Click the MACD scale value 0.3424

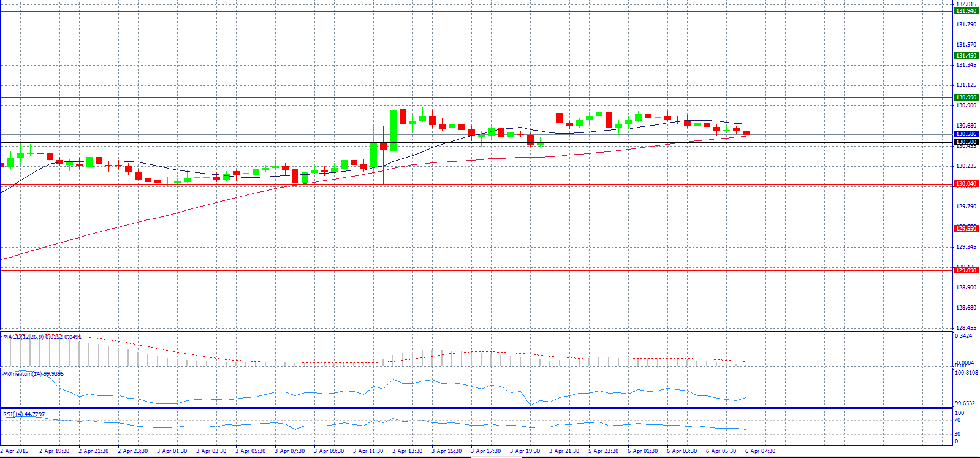(964, 336)
